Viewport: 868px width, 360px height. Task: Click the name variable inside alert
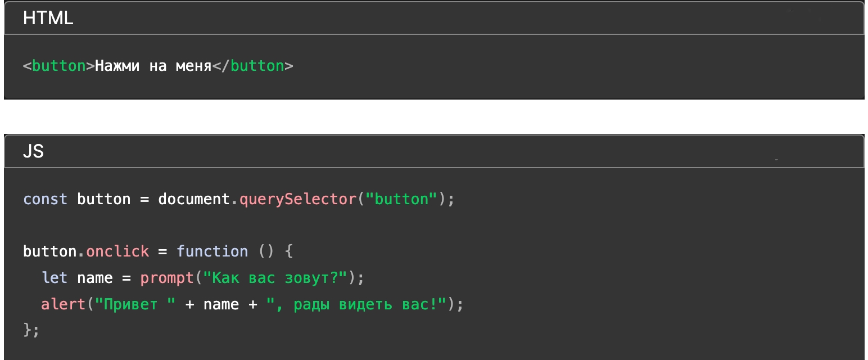(221, 304)
